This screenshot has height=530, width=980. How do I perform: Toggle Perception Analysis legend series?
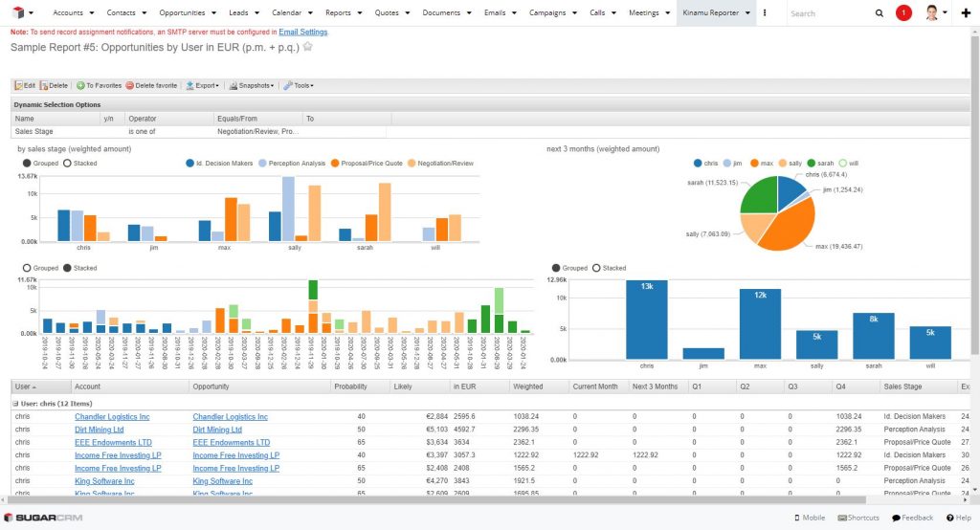(292, 164)
